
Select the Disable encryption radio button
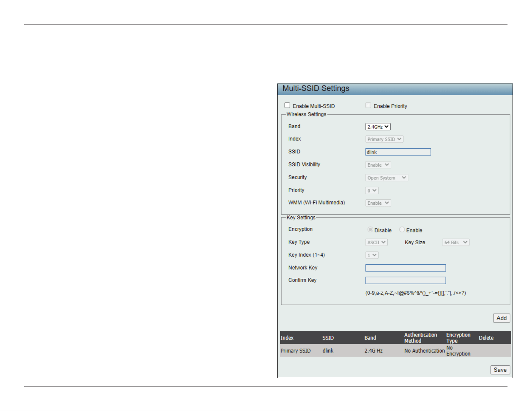point(370,230)
